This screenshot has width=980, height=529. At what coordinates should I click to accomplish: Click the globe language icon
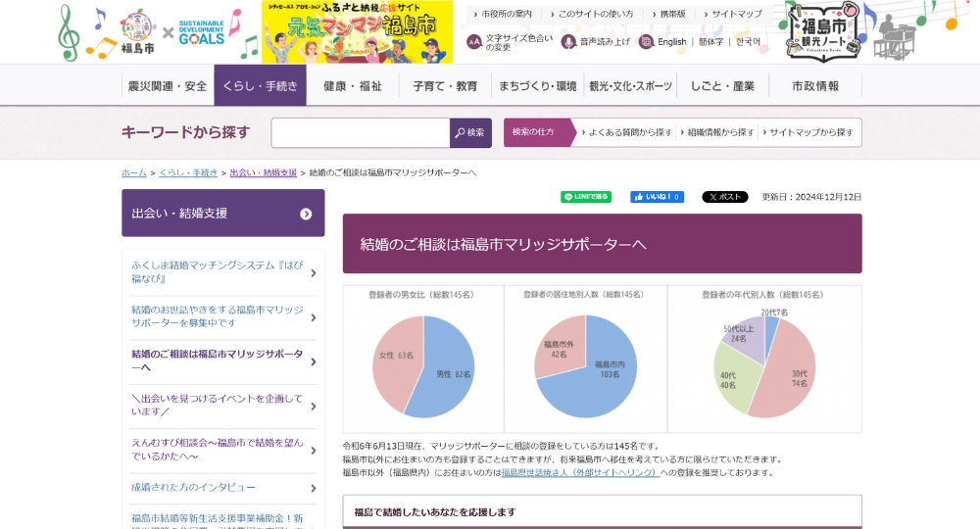[646, 42]
